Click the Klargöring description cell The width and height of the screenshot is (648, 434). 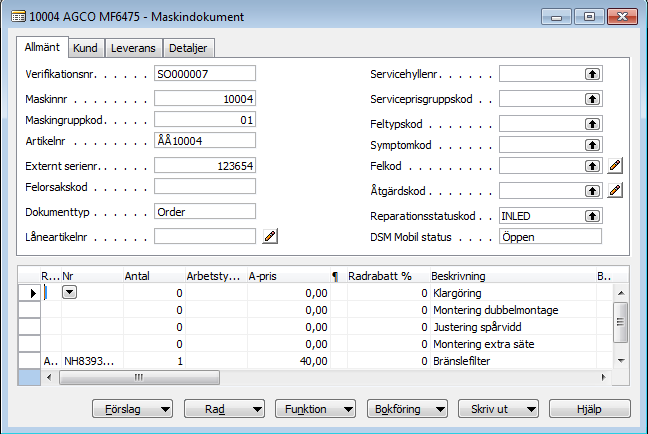[513, 293]
